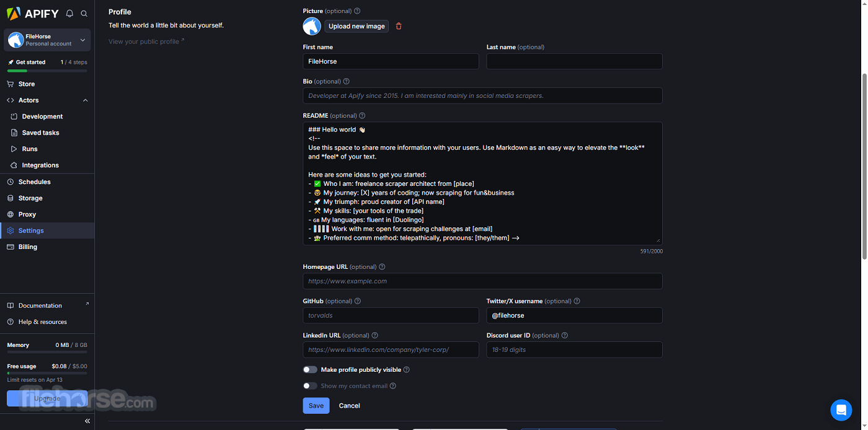Image resolution: width=868 pixels, height=430 pixels.
Task: Click the Apify logo
Action: (x=32, y=13)
